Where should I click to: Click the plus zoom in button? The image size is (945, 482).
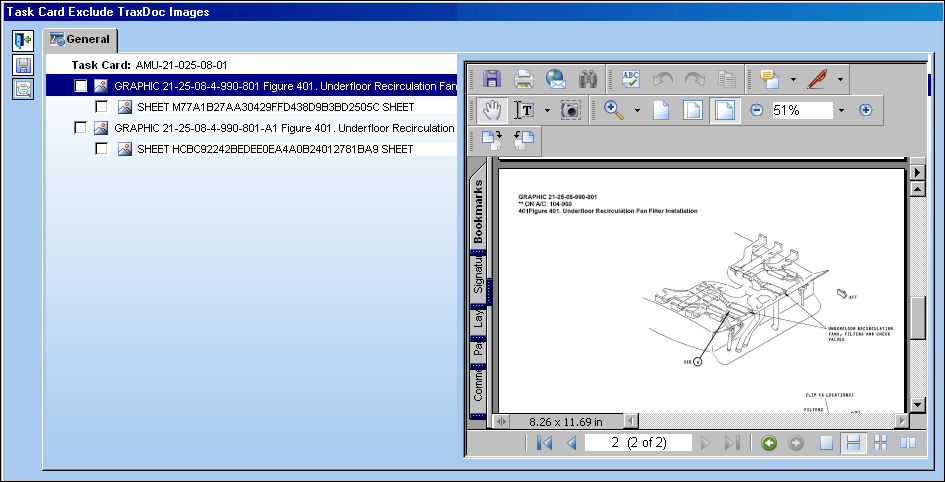click(x=865, y=110)
